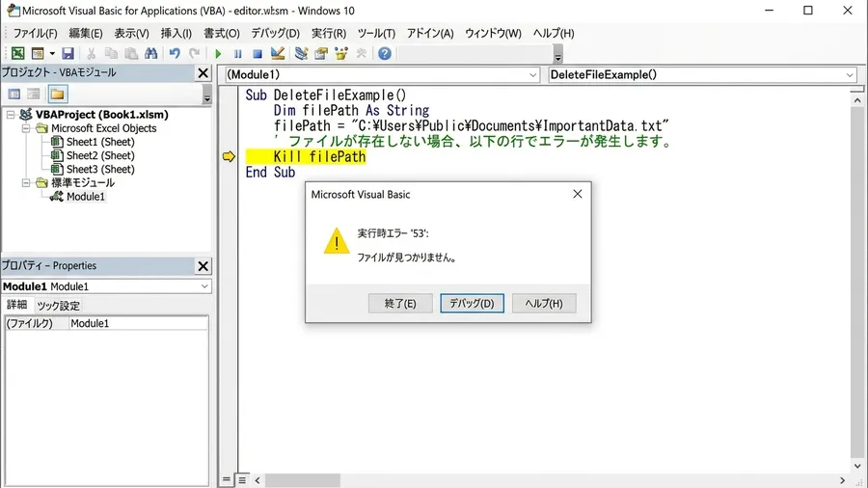Click the blue Help question mark icon
868x488 pixels.
coord(384,53)
